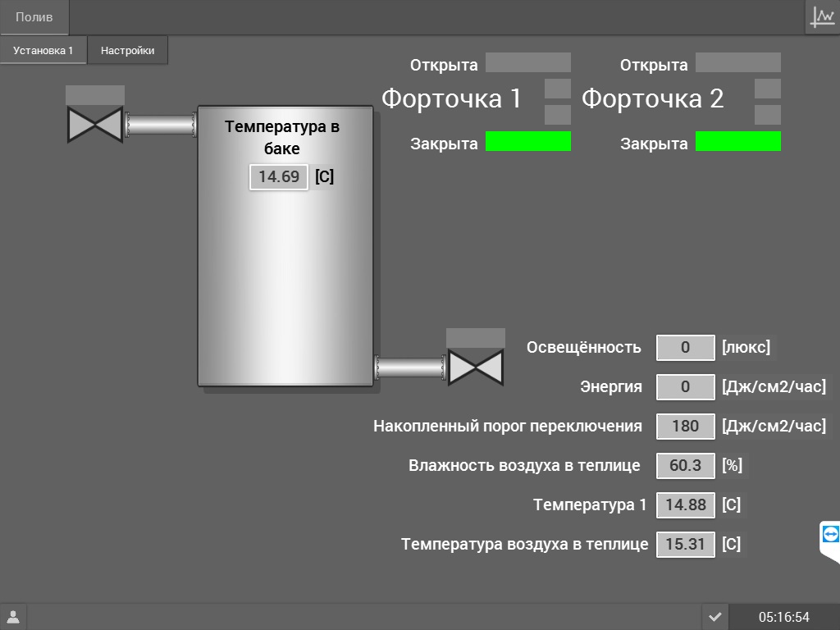840x630 pixels.
Task: Click the checkmark status icon
Action: pyautogui.click(x=714, y=617)
